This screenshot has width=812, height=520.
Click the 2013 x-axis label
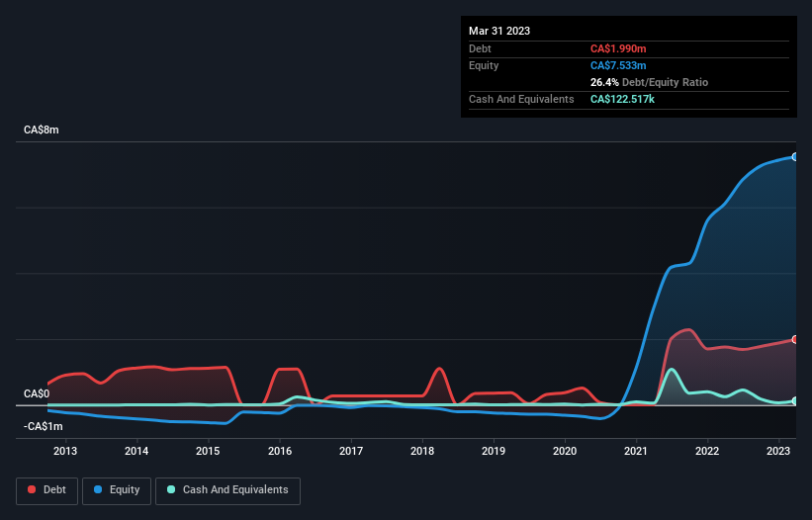[65, 451]
